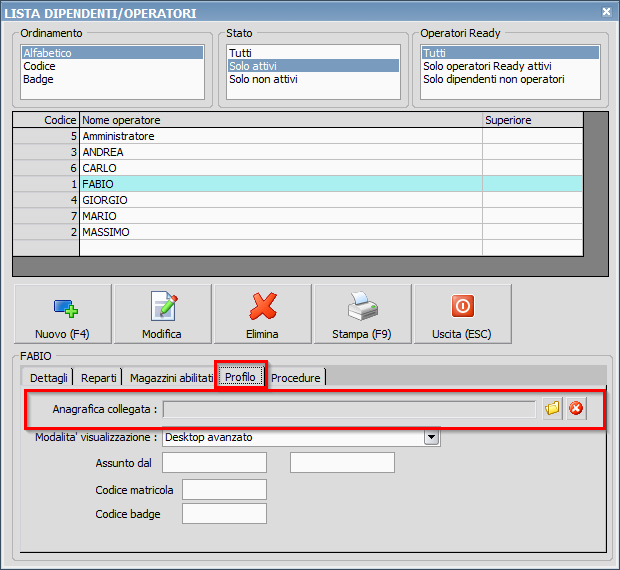This screenshot has height=570, width=620.
Task: Select Alfabetico in Ordinamento list
Action: (112, 53)
